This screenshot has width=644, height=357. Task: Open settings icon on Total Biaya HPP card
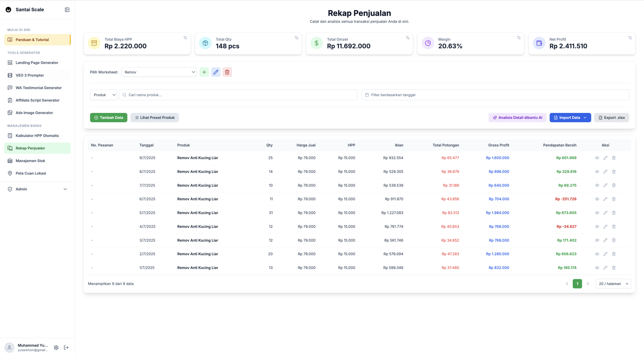(185, 38)
